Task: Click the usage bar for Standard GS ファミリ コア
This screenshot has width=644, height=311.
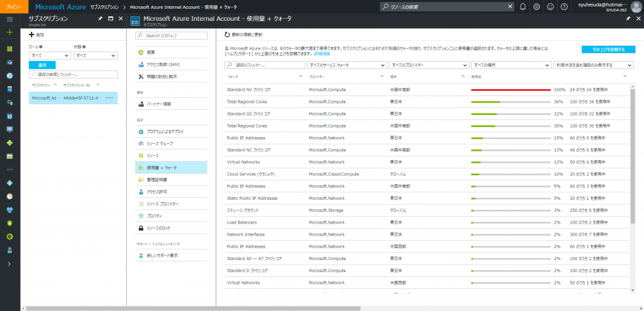Action: pyautogui.click(x=511, y=114)
